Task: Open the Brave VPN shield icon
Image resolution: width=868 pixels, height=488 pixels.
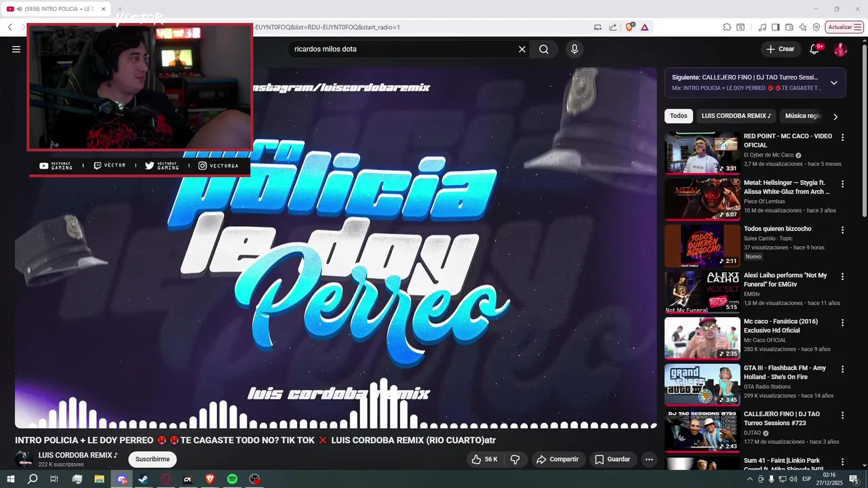Action: (816, 27)
